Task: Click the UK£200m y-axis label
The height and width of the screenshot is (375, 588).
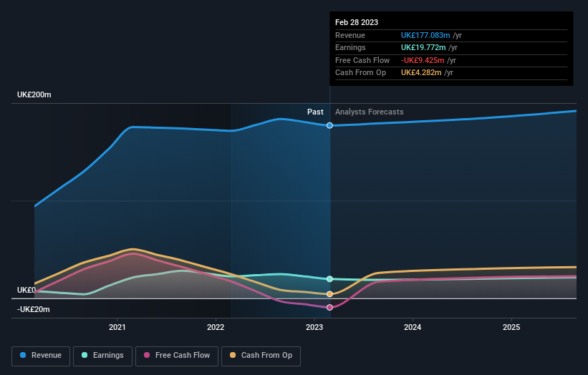Action: pos(34,94)
